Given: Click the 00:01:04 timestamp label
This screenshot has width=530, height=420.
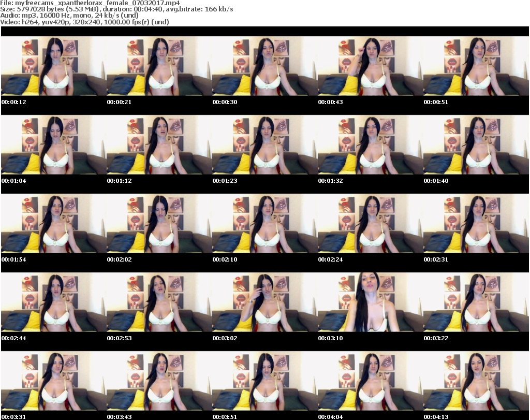Looking at the screenshot, I should tap(14, 181).
